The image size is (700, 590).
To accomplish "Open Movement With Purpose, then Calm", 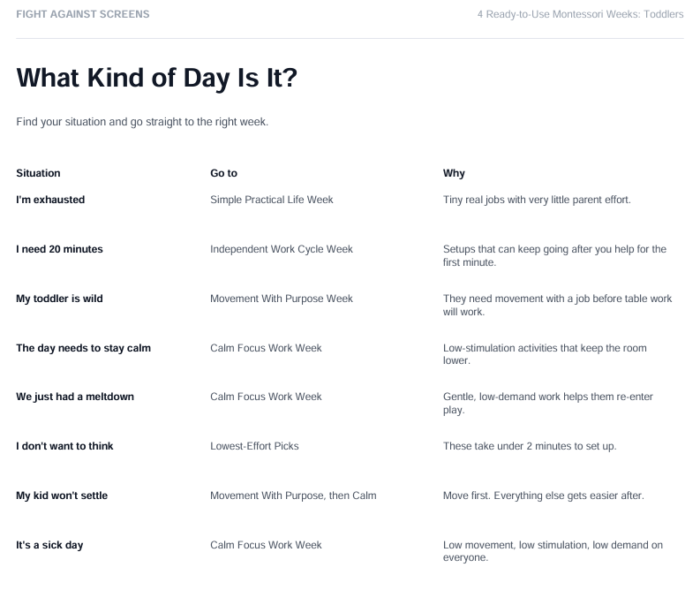I will (x=293, y=495).
